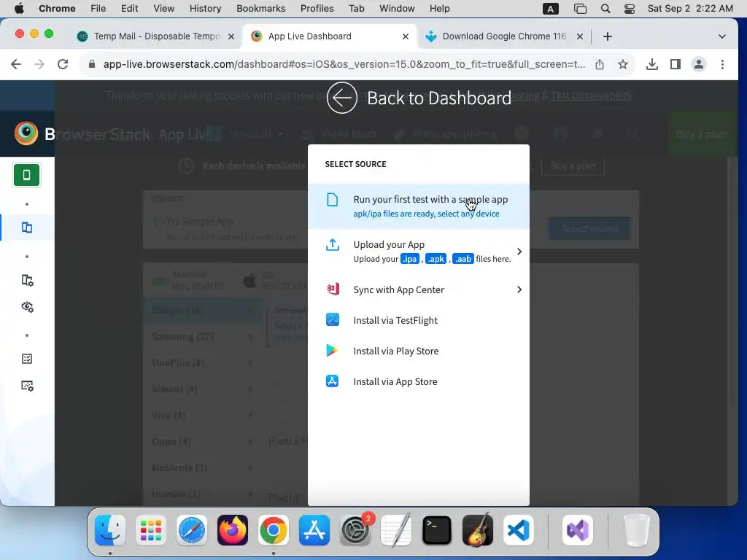Image resolution: width=747 pixels, height=560 pixels.
Task: Switch to the Temp Mail tab
Action: pos(156,36)
